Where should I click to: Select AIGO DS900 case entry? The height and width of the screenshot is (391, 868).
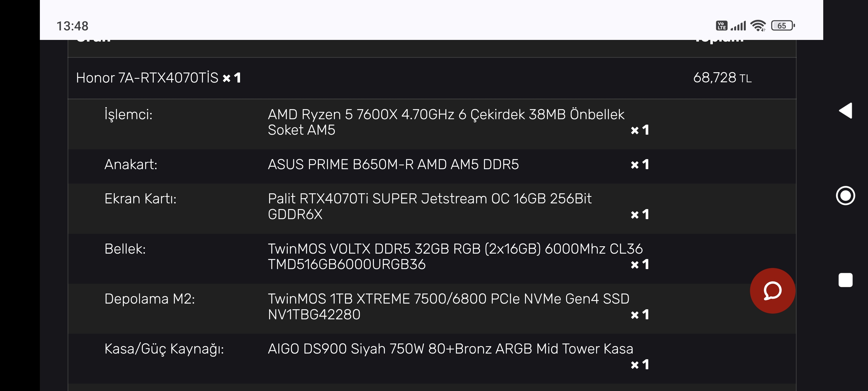451,349
